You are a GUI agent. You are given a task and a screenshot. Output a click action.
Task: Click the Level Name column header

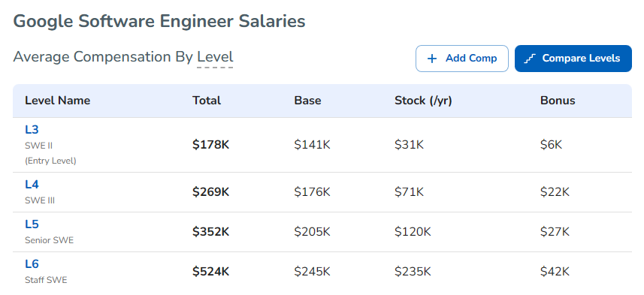click(x=58, y=101)
